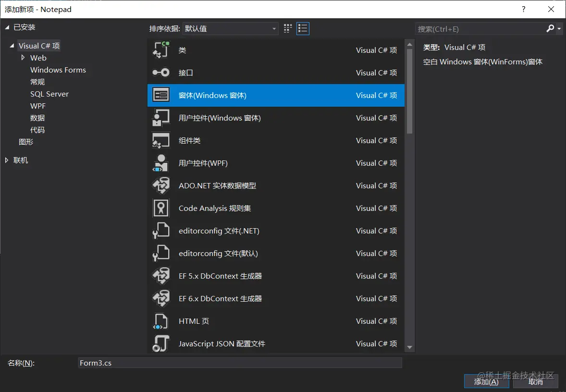Select 窗体(Windows 窗体) template name
The image size is (566, 392).
pyautogui.click(x=213, y=95)
